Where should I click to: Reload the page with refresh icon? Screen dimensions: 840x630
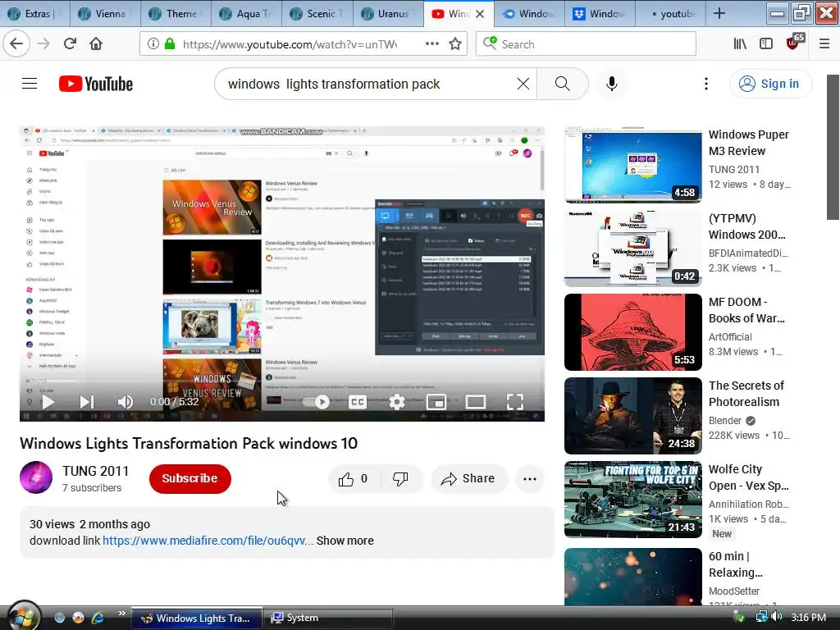[70, 44]
